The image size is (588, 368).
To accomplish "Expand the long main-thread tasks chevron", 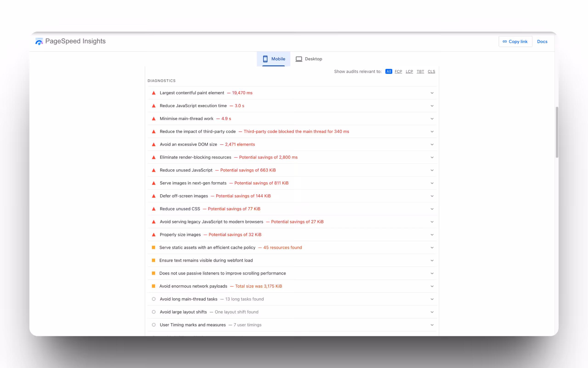I will click(432, 299).
